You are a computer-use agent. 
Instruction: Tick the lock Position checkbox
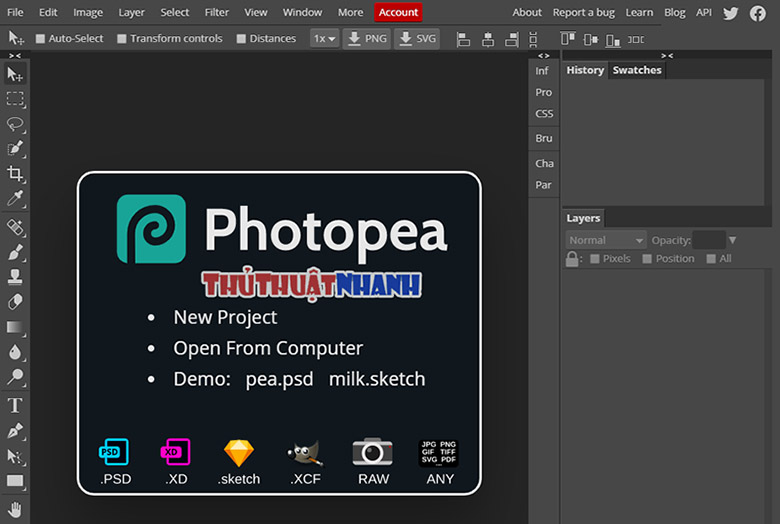pos(647,259)
